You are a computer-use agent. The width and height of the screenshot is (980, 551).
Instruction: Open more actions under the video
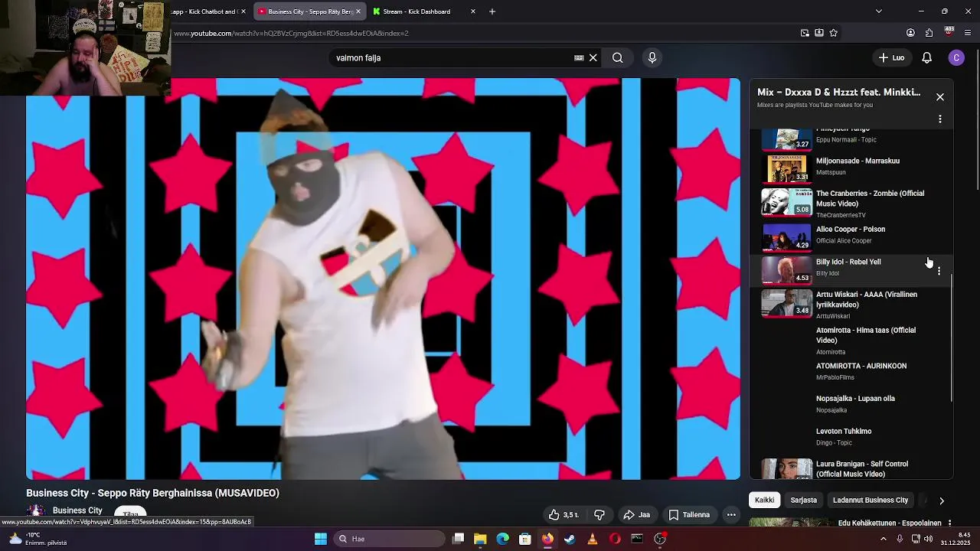pos(731,515)
